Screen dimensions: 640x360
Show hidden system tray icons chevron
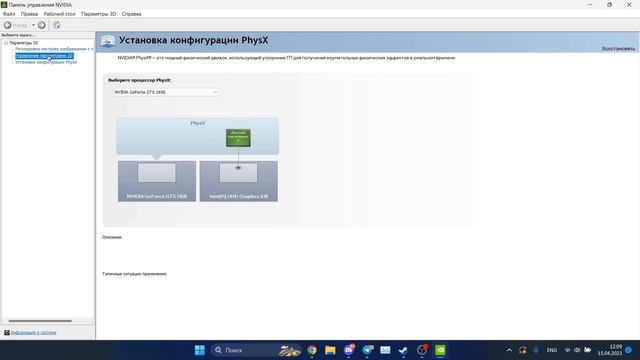tap(509, 350)
